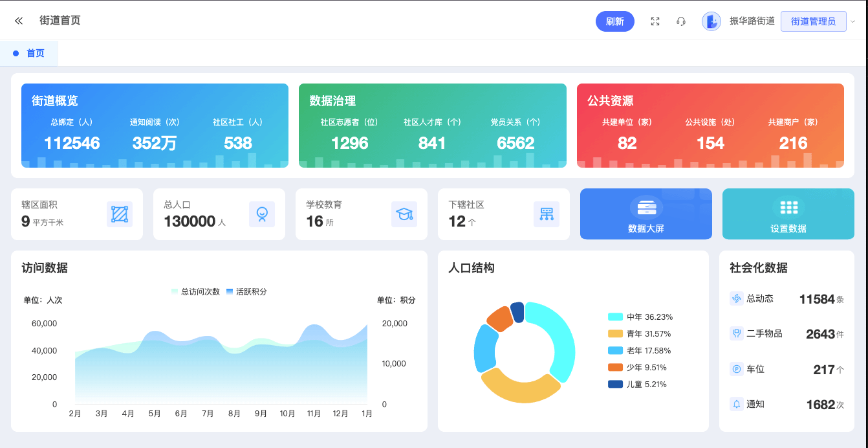Image resolution: width=868 pixels, height=448 pixels.
Task: Click the fullscreen icon in header
Action: (655, 21)
